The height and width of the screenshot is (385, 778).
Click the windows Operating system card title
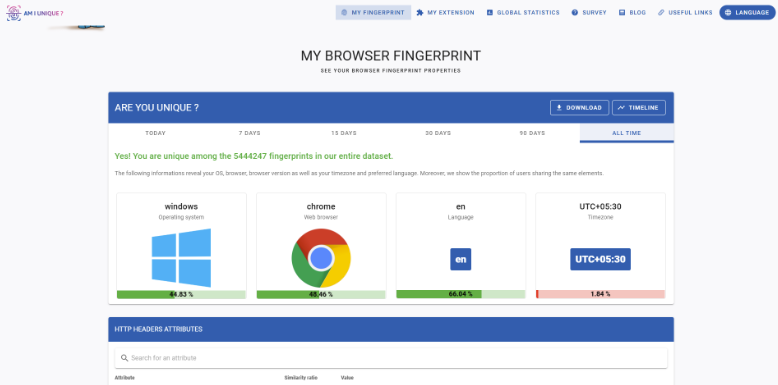(181, 206)
